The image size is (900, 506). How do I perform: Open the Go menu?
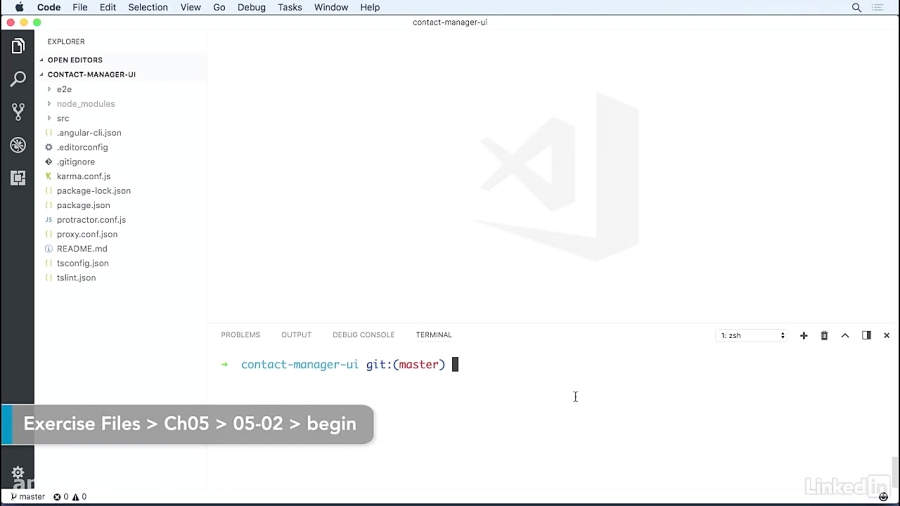(219, 7)
